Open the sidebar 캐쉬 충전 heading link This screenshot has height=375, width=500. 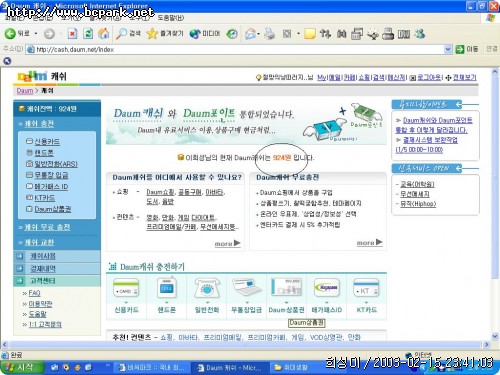(39, 124)
